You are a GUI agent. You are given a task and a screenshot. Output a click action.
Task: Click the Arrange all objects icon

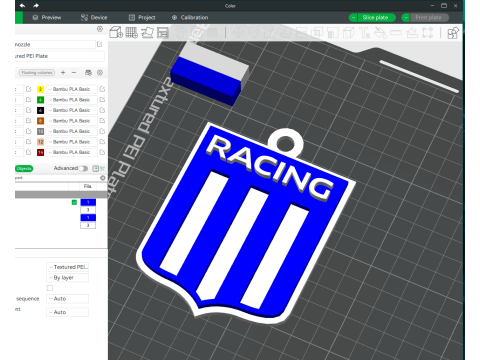(x=163, y=32)
